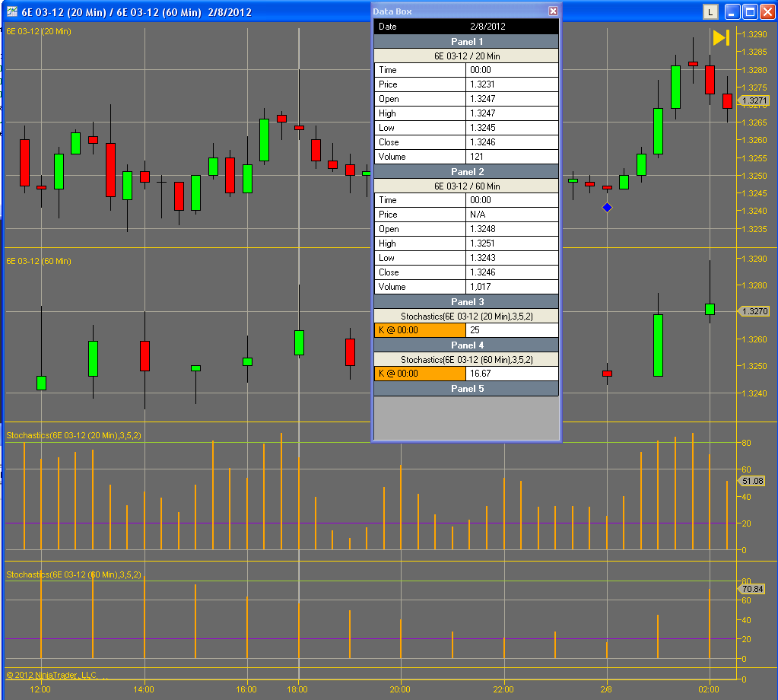The width and height of the screenshot is (778, 700).
Task: Select the Panel 5 header in Data Box
Action: point(466,389)
